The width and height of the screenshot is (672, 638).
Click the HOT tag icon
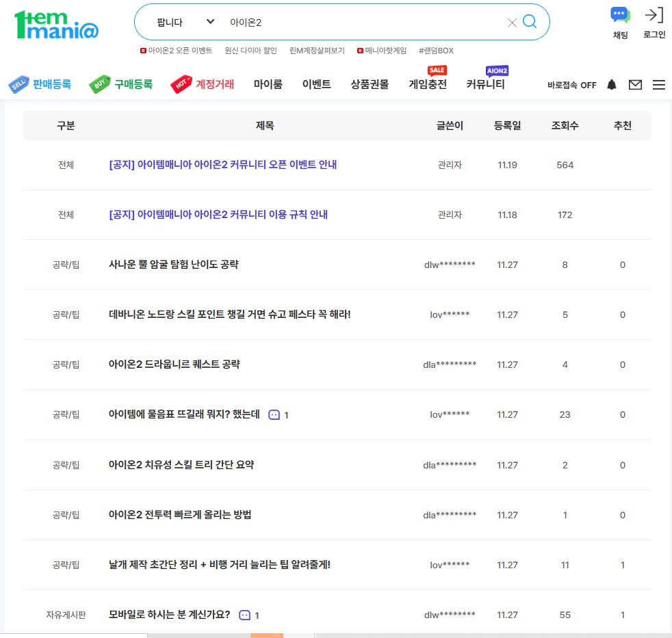click(x=181, y=84)
